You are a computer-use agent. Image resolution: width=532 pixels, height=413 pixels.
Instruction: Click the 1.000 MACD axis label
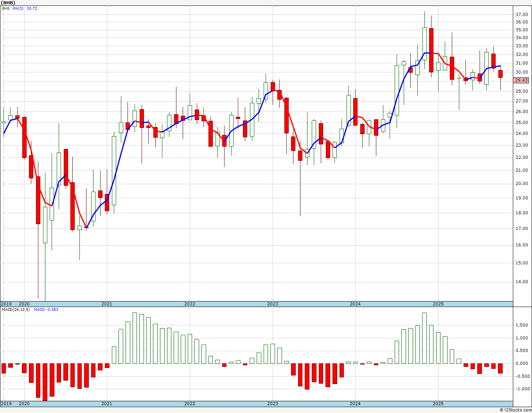pos(523,338)
